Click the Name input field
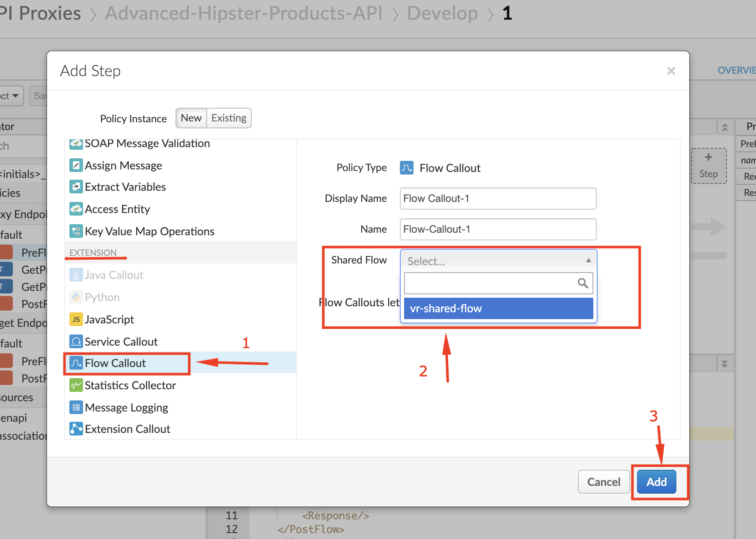This screenshot has height=539, width=756. tap(498, 229)
